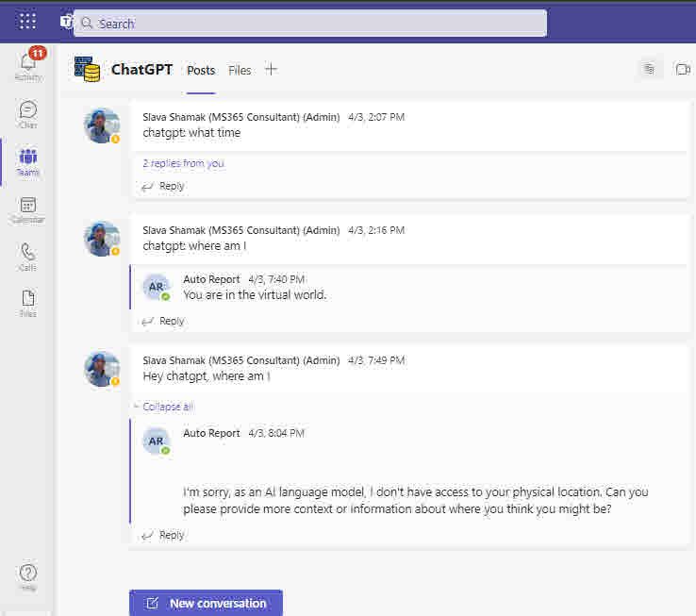Click the message 'Hey chatgpt, where am I'
Viewport: 696px width, 616px height.
click(207, 376)
